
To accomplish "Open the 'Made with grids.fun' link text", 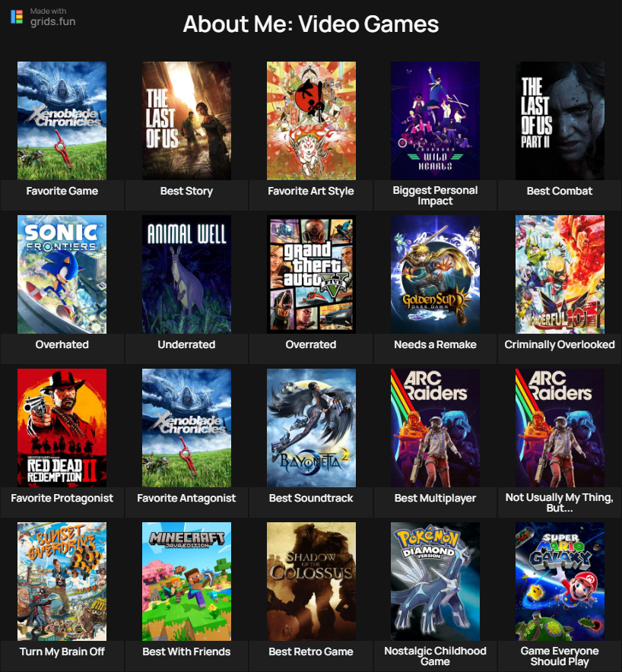I will [x=52, y=17].
